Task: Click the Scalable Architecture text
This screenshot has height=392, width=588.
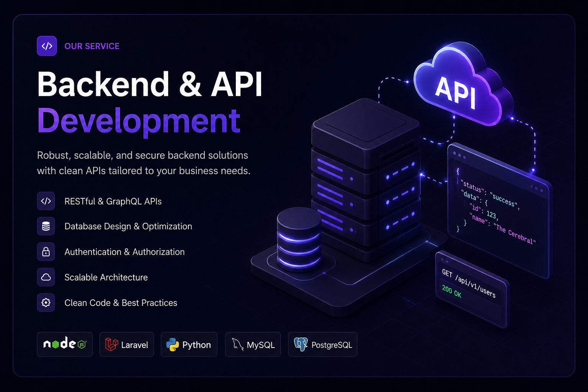Action: click(x=106, y=277)
